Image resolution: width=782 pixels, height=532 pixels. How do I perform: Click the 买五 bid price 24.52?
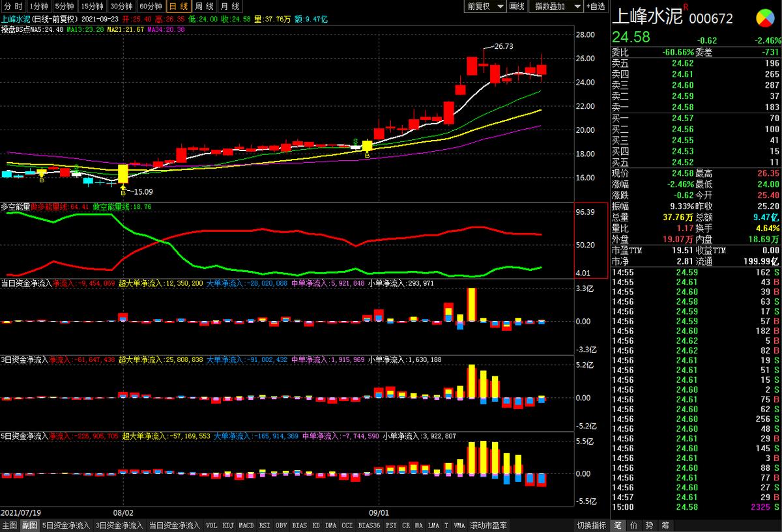(x=682, y=161)
